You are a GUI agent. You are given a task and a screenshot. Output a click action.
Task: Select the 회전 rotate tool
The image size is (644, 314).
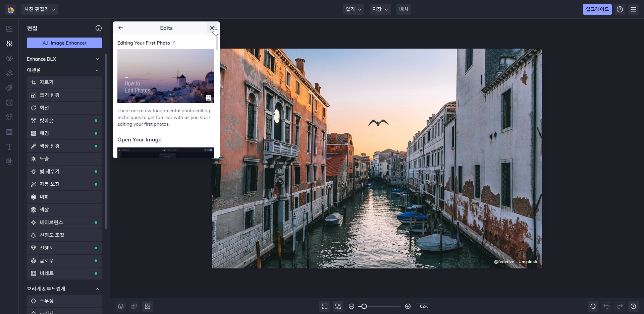[64, 108]
